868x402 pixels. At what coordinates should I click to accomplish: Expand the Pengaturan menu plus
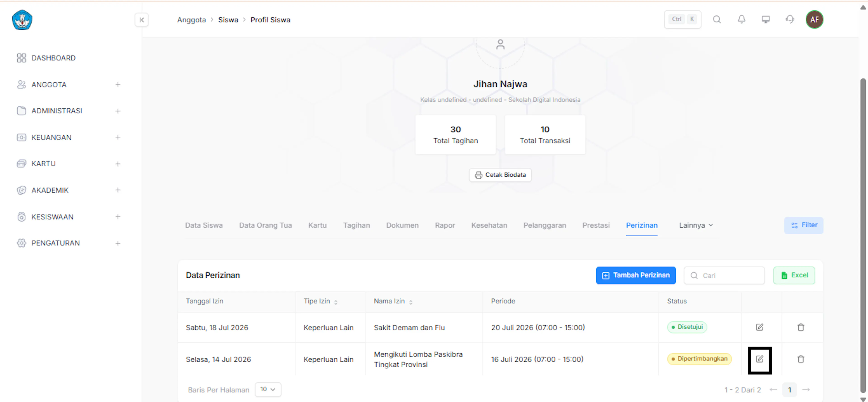point(118,243)
